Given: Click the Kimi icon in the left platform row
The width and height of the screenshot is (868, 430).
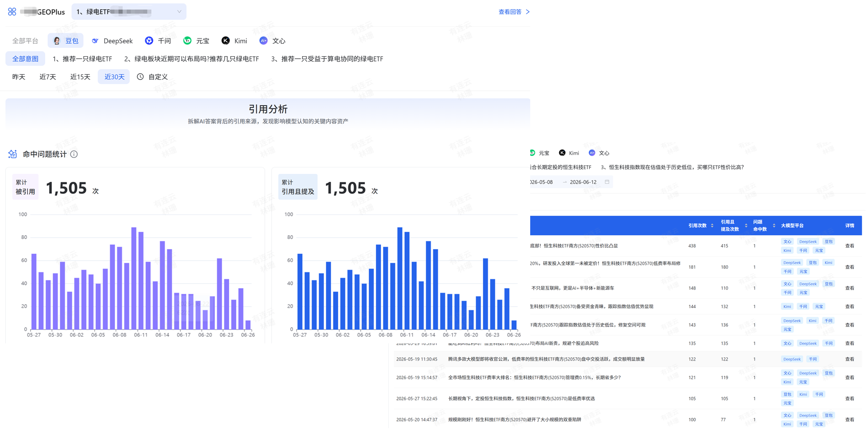Looking at the screenshot, I should click(x=225, y=41).
